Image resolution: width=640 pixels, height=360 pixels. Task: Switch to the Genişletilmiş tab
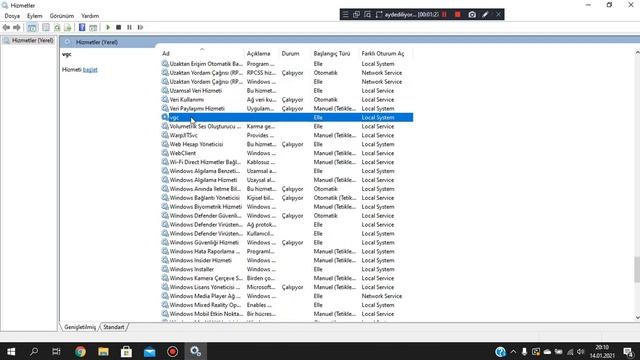pos(80,327)
